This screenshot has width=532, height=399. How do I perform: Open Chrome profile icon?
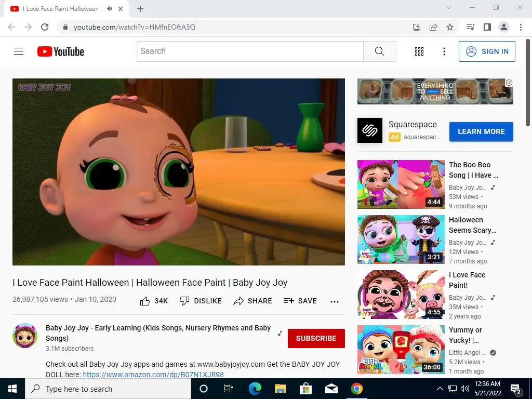pos(504,27)
